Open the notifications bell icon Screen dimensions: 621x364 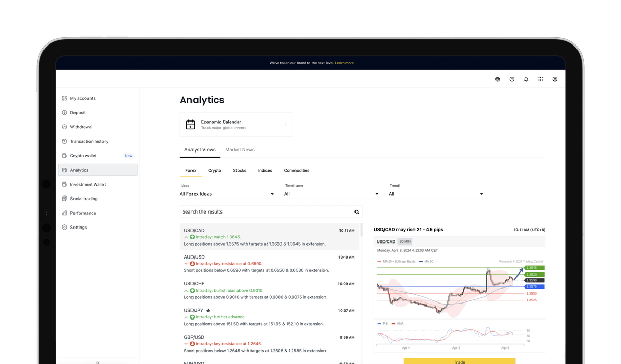tap(526, 79)
